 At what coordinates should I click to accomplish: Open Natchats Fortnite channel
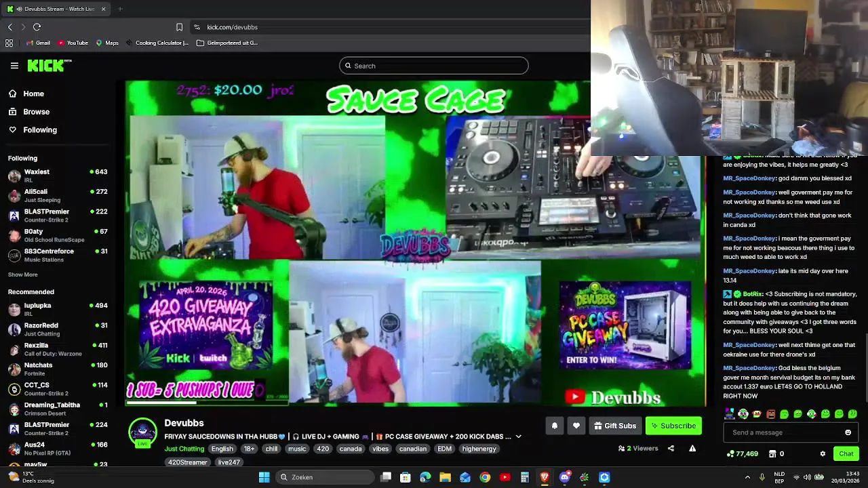(x=58, y=369)
